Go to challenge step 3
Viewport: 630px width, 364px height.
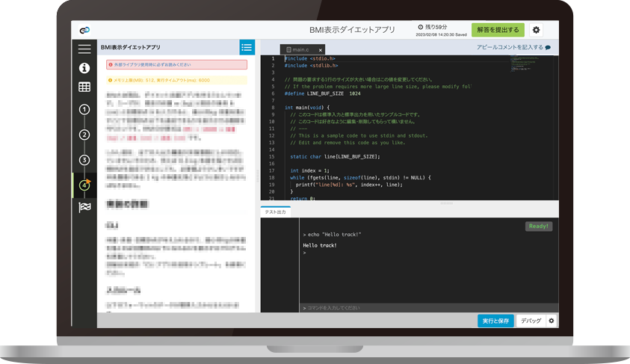tap(84, 160)
